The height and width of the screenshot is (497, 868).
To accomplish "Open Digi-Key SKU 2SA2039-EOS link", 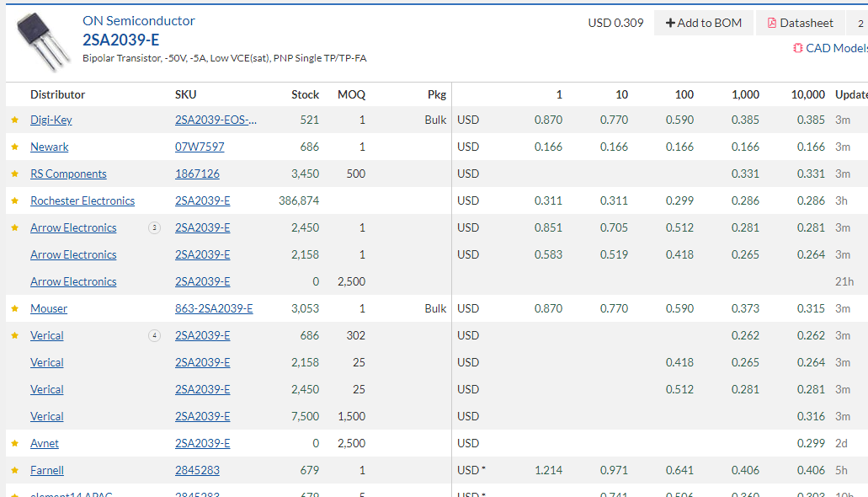I will [216, 120].
